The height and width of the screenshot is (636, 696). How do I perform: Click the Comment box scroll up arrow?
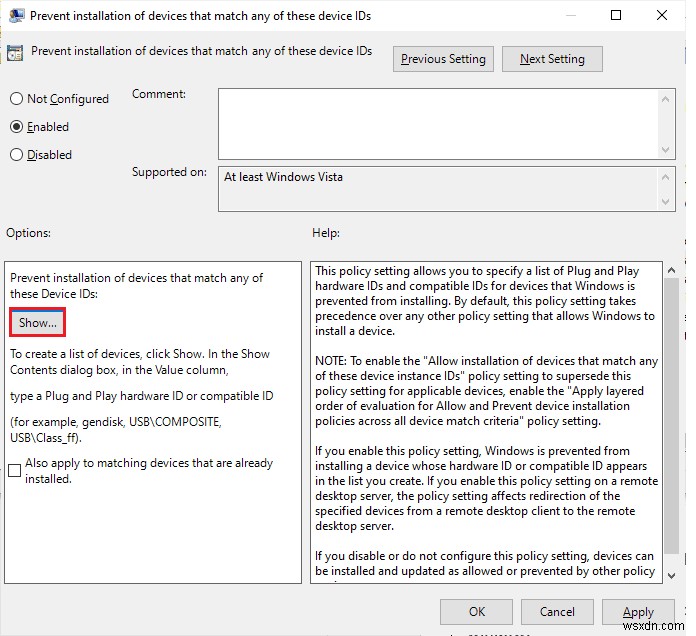pos(665,99)
